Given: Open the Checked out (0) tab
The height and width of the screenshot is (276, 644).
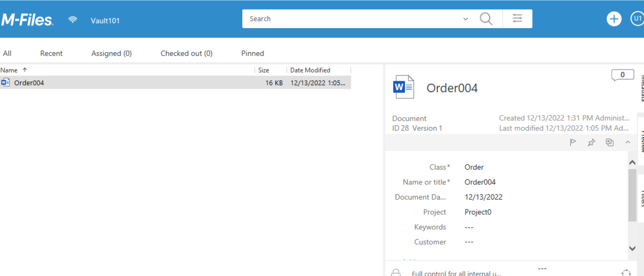Looking at the screenshot, I should click(x=187, y=53).
